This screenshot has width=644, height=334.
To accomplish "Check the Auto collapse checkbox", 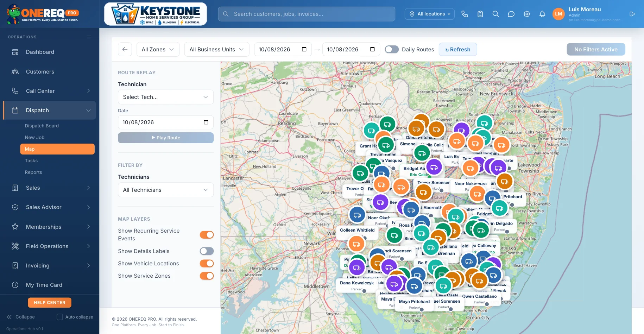I will 60,317.
